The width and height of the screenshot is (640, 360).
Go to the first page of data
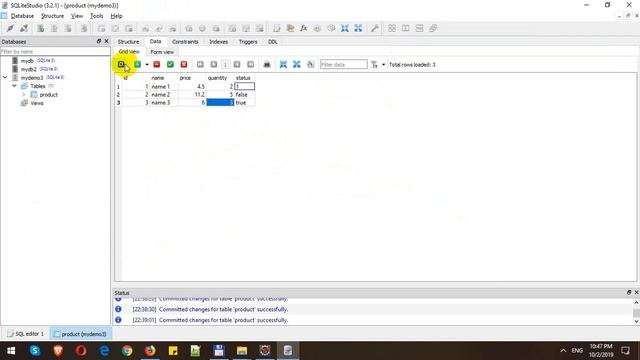[200, 64]
